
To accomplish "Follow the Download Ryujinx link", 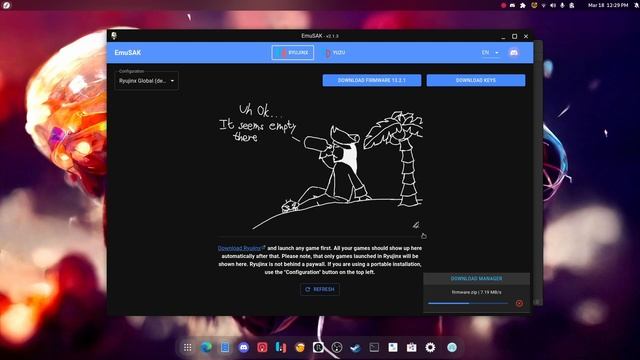I will point(241,248).
